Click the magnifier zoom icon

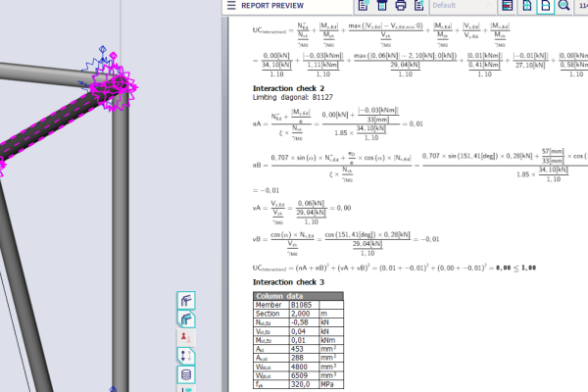pyautogui.click(x=564, y=6)
